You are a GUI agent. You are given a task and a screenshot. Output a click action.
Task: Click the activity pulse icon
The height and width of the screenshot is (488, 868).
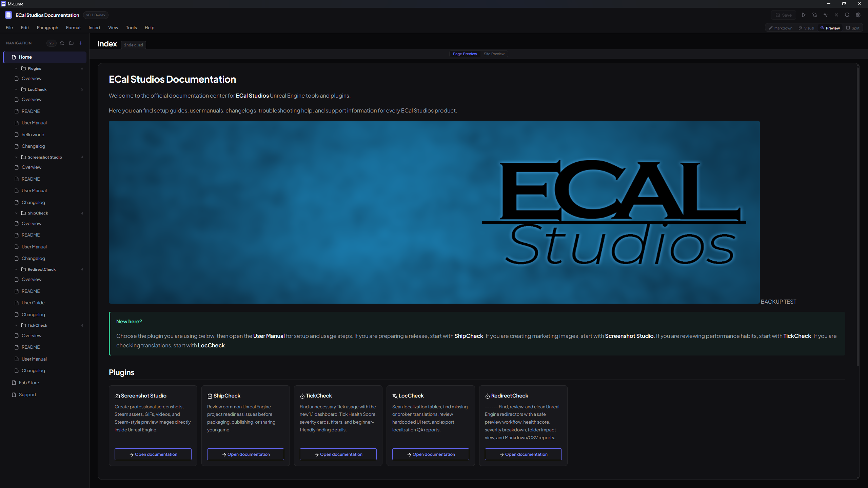coord(826,15)
